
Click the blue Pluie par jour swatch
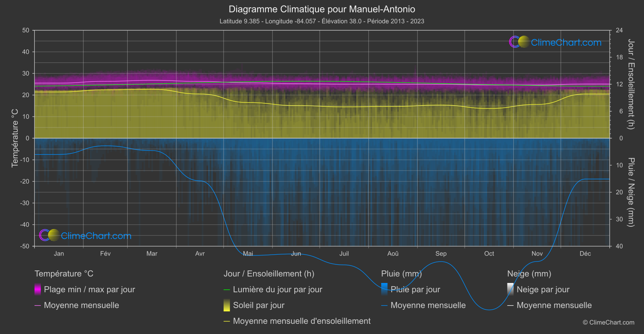384,289
